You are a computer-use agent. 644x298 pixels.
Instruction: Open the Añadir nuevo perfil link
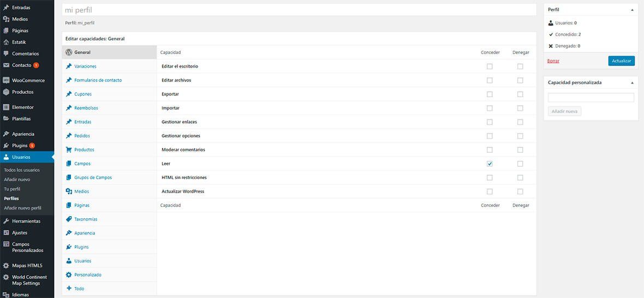(x=22, y=208)
